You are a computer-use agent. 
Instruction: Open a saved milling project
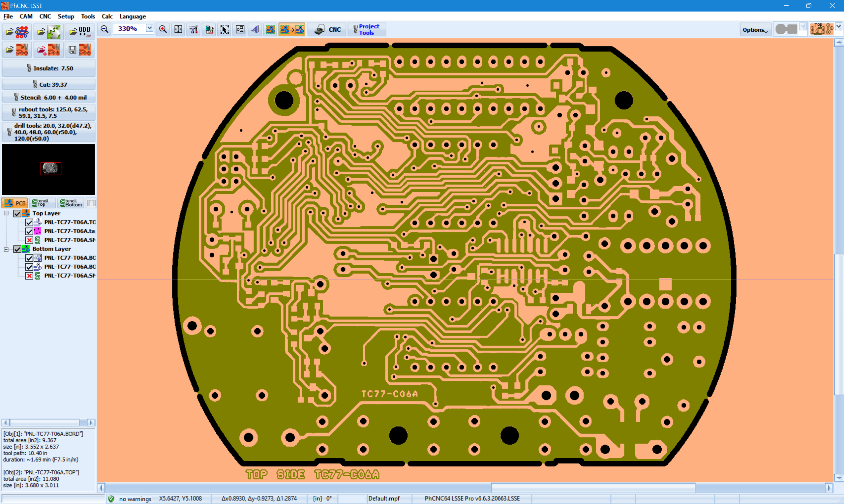click(17, 50)
